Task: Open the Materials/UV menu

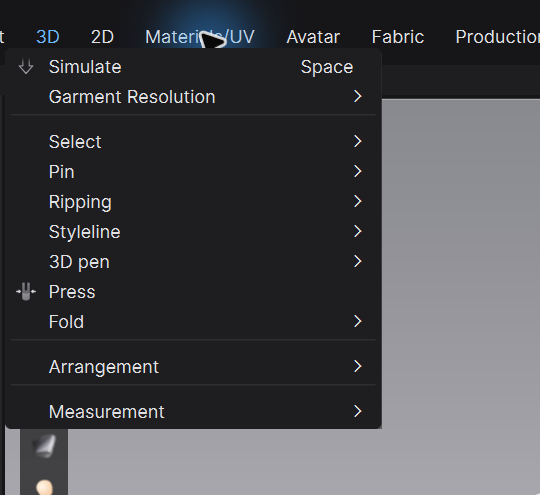Action: pyautogui.click(x=200, y=37)
